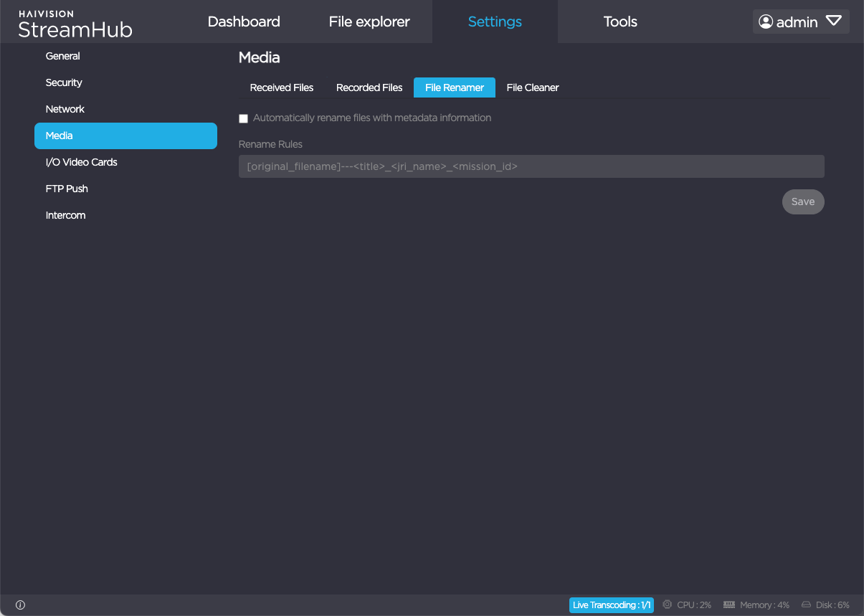This screenshot has width=864, height=616.
Task: Click the Rename Rules input field
Action: [531, 166]
